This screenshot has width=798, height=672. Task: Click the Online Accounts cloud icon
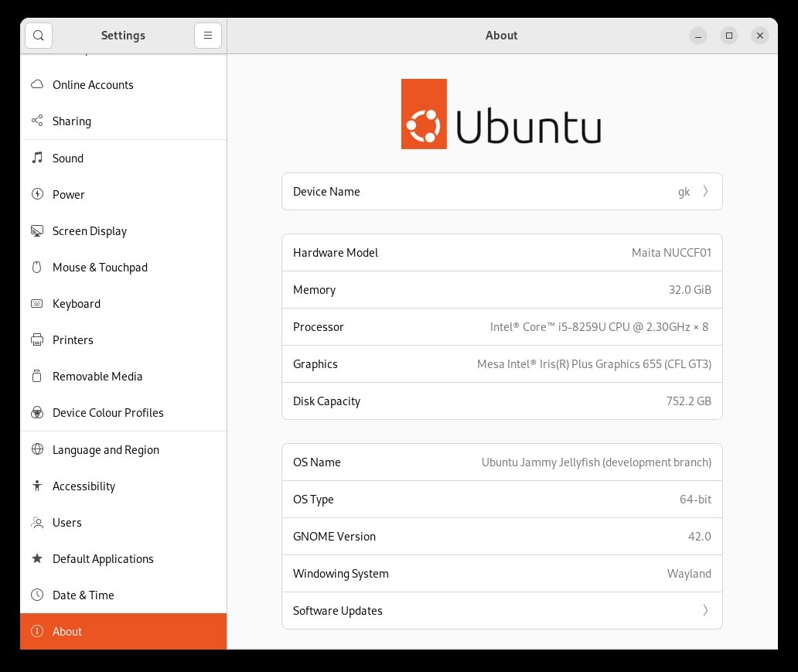click(37, 84)
